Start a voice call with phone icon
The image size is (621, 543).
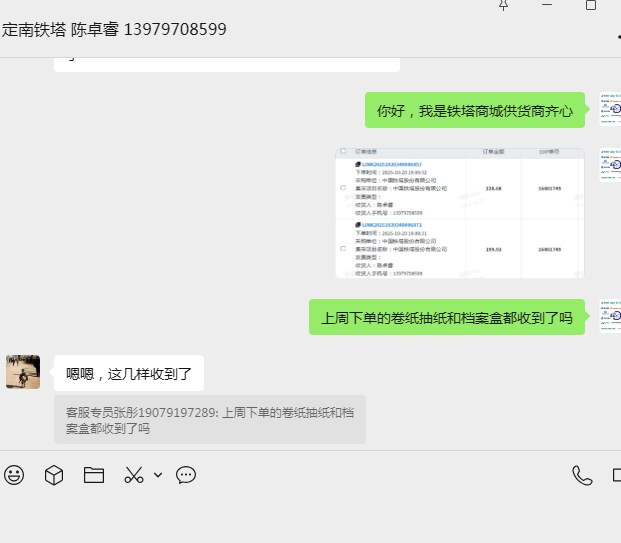point(581,475)
